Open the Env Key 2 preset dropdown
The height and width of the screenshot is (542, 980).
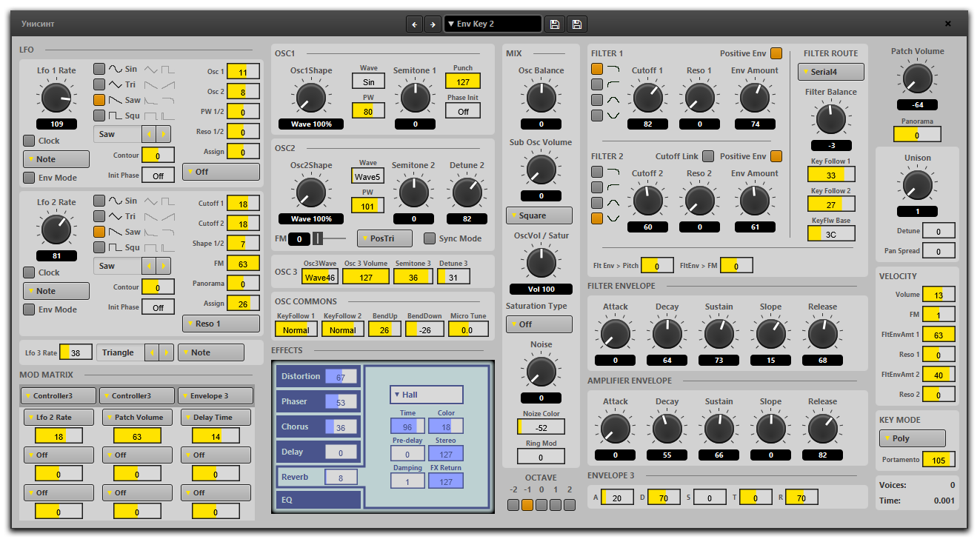click(x=493, y=24)
